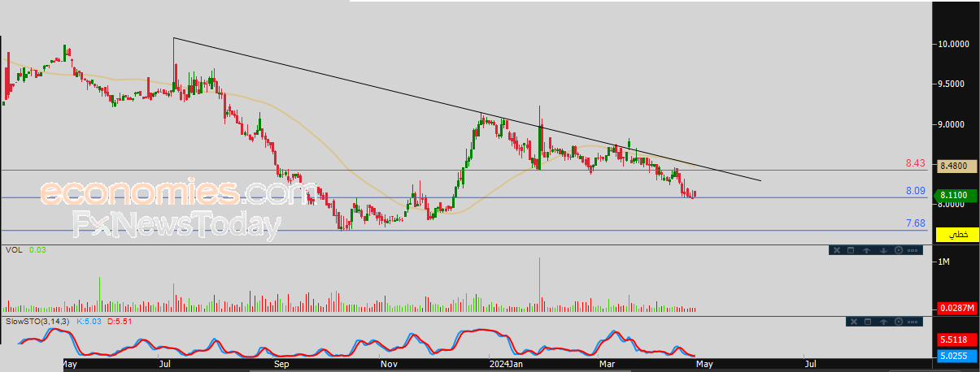Image resolution: width=980 pixels, height=372 pixels.
Task: Maximize the SlowSTO indicator panel
Action: coord(868,322)
